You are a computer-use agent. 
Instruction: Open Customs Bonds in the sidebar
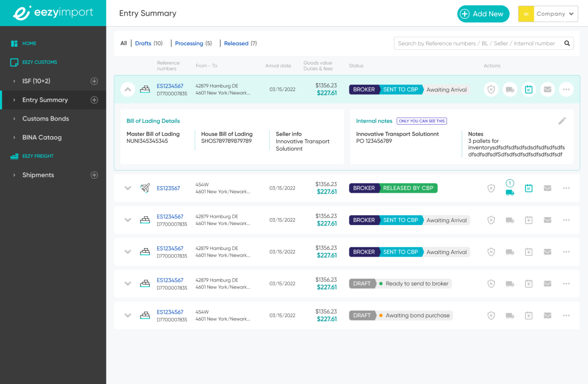click(x=46, y=119)
